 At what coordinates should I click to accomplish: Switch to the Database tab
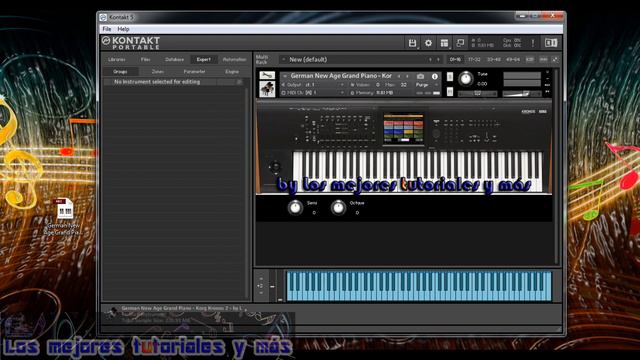click(x=175, y=60)
